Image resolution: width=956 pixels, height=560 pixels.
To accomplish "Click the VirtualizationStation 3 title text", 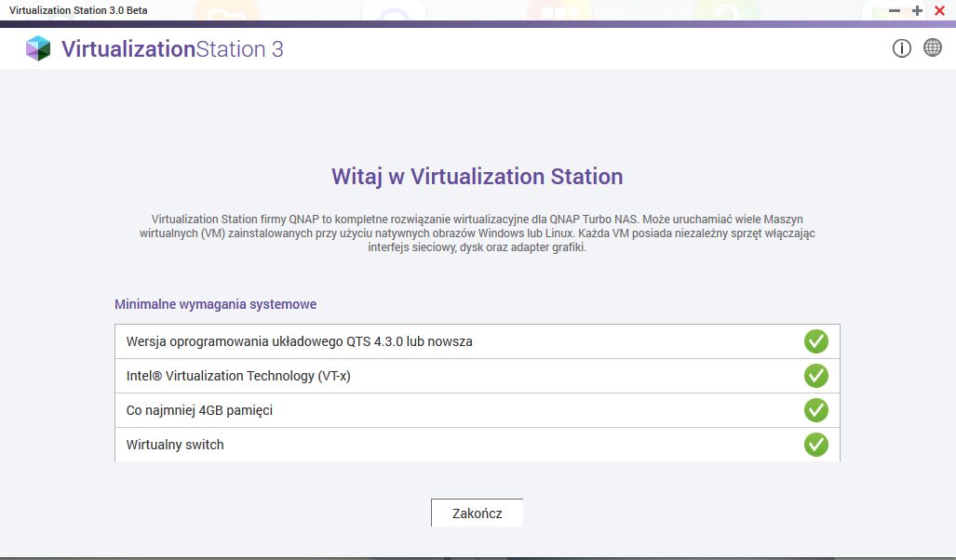I will [x=172, y=48].
